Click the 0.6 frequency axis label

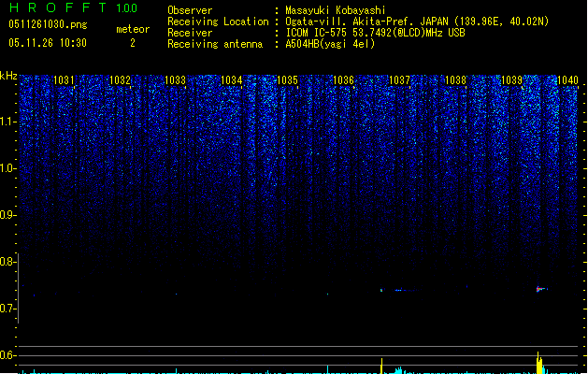[x=8, y=355]
